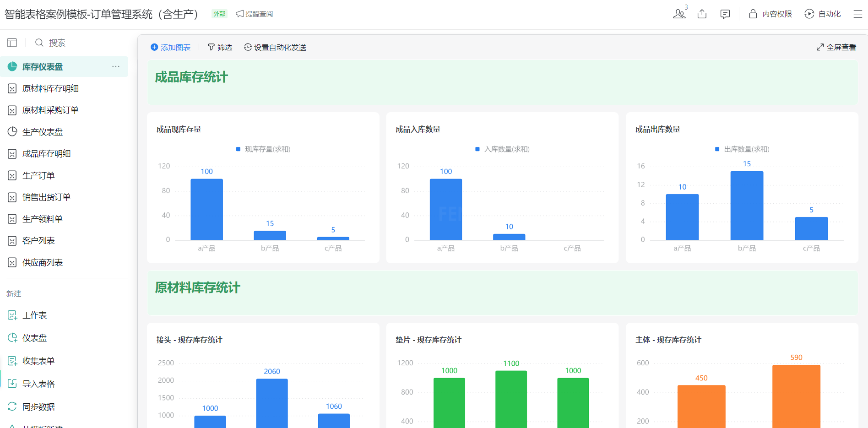
Task: Click a产品 bar in 成品现库存量
Action: [207, 209]
